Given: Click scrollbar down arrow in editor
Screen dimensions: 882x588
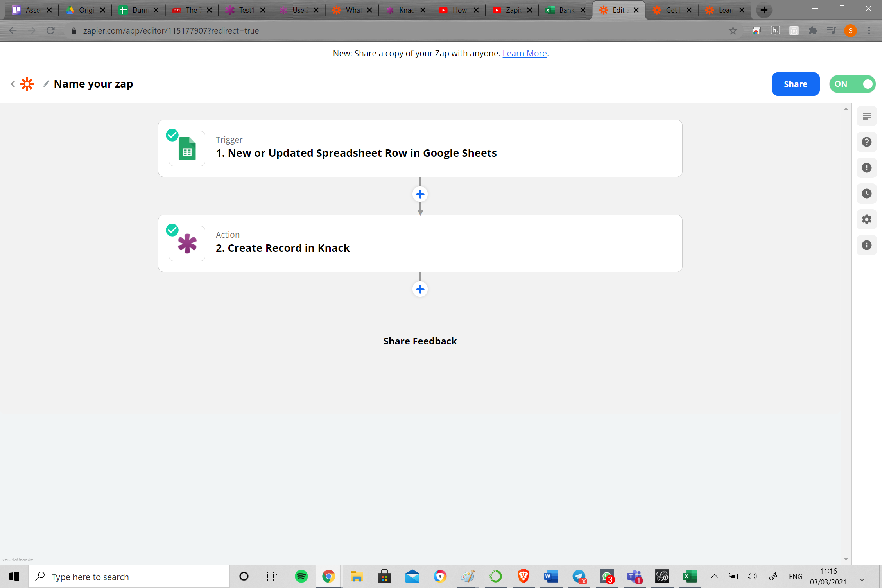Looking at the screenshot, I should (x=846, y=559).
